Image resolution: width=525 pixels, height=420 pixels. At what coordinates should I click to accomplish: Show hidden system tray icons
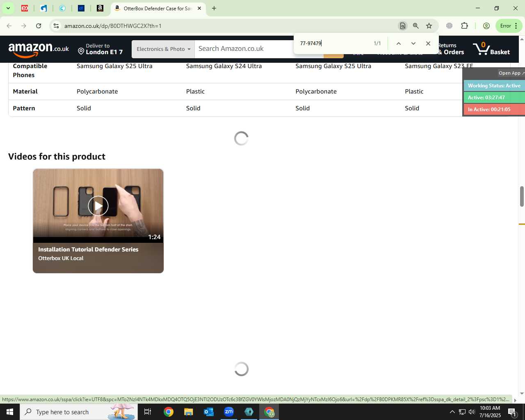[x=452, y=412]
